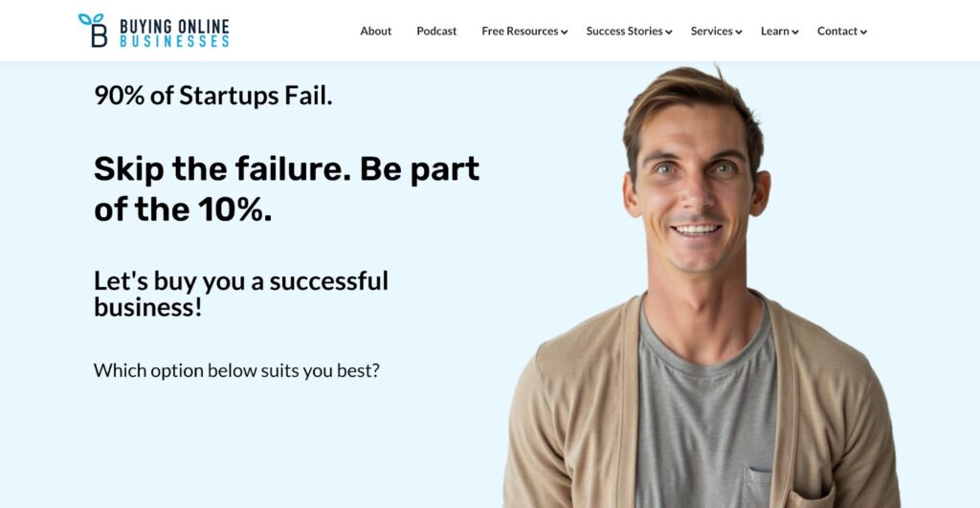The image size is (980, 508).
Task: Click the Buying Online Businesses leaf logo icon
Action: point(93,30)
